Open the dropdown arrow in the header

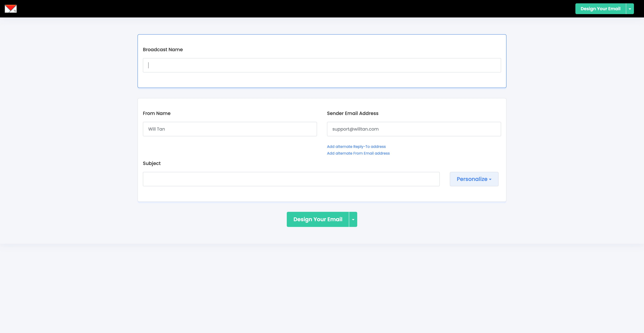coord(630,9)
